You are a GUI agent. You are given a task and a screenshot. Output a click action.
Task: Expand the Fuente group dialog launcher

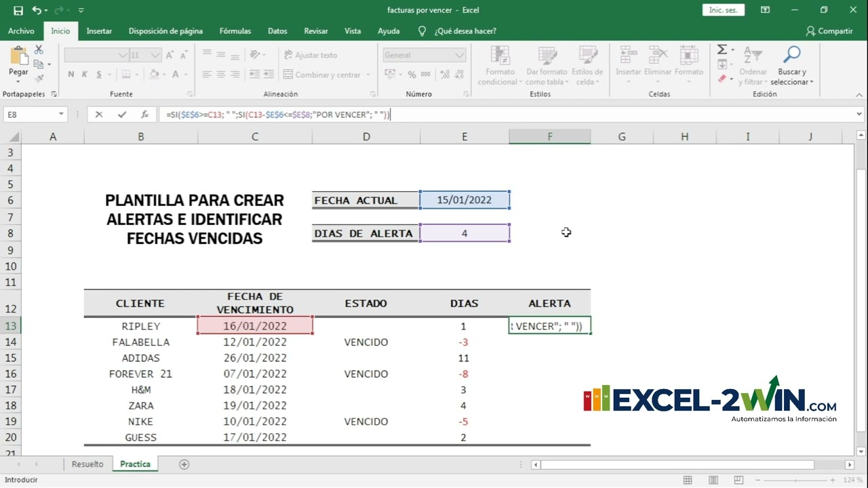[x=190, y=94]
